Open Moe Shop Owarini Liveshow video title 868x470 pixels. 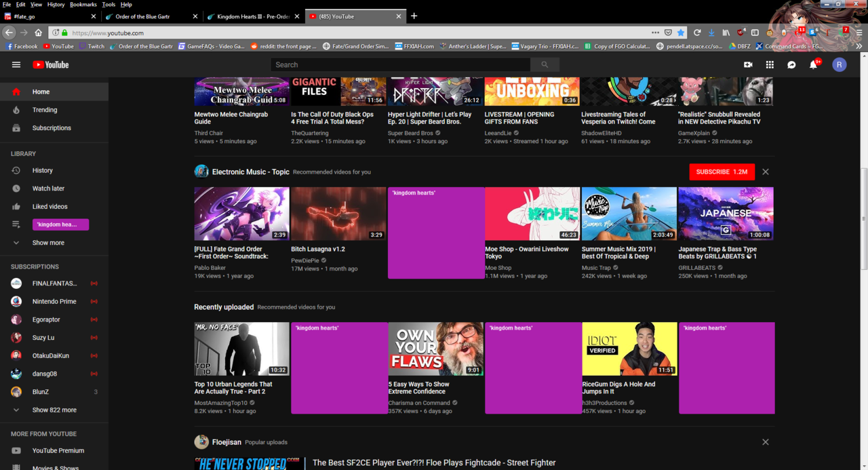(x=527, y=253)
